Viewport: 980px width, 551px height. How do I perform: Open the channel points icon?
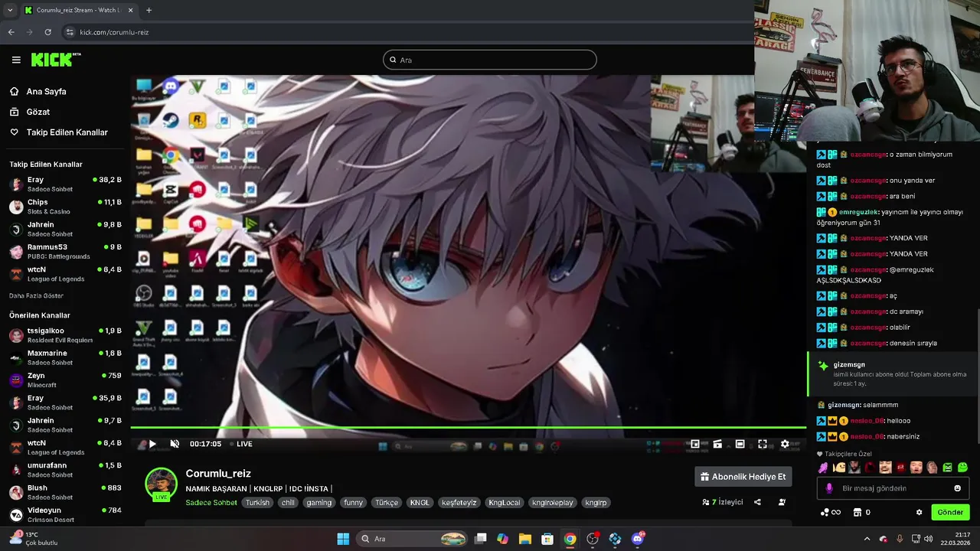831,512
